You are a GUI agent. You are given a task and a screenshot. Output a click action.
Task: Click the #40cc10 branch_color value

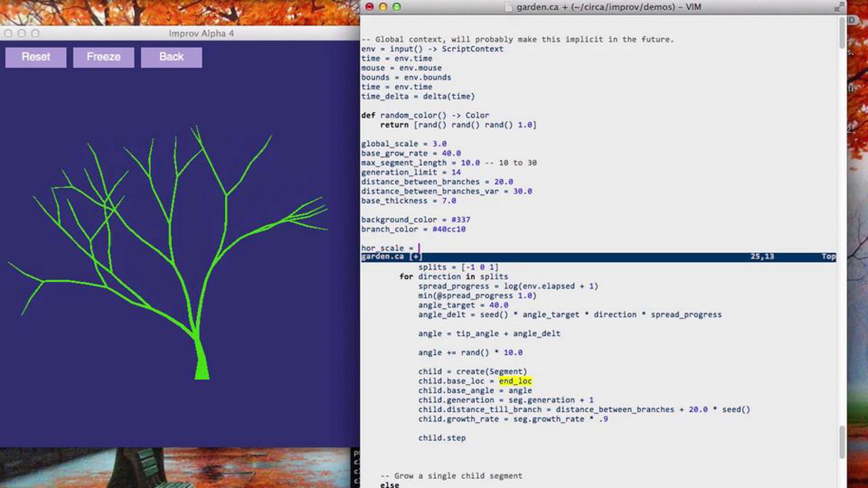click(x=449, y=229)
